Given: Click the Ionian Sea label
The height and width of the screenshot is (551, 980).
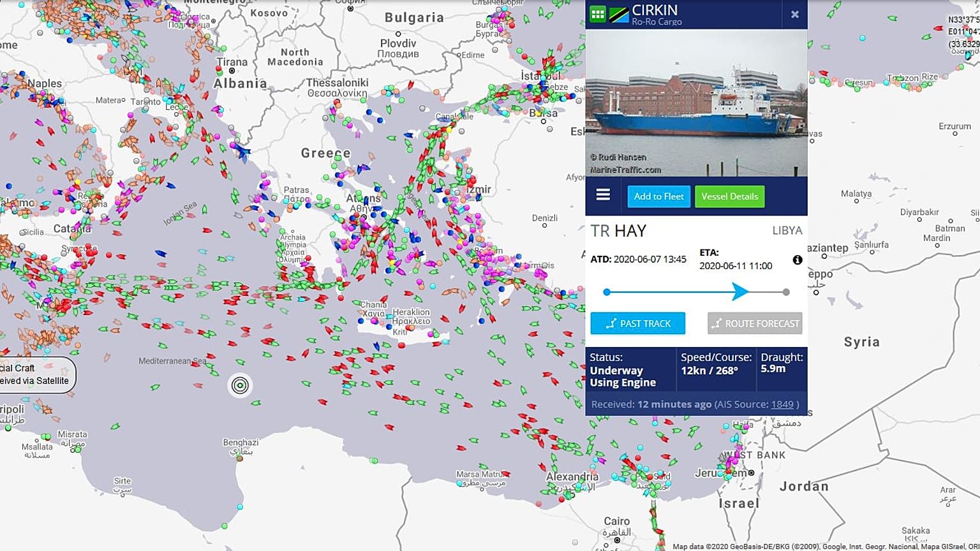Looking at the screenshot, I should 181,214.
